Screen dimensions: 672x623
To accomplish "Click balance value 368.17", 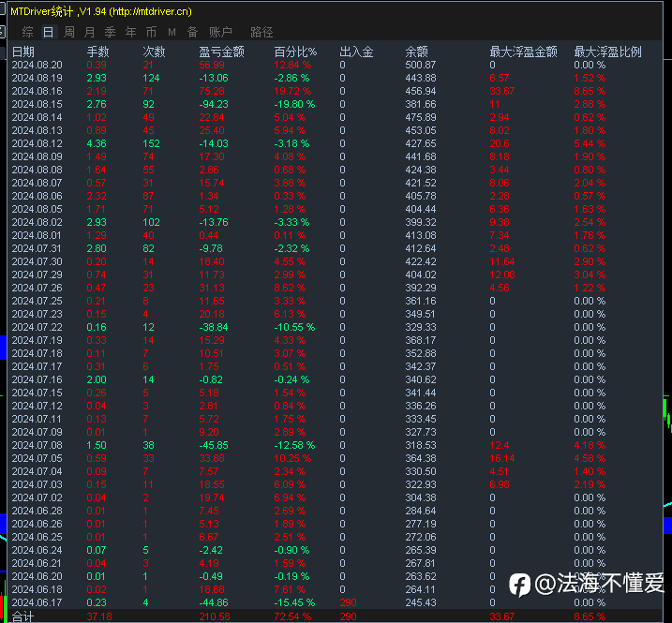I will tap(421, 340).
